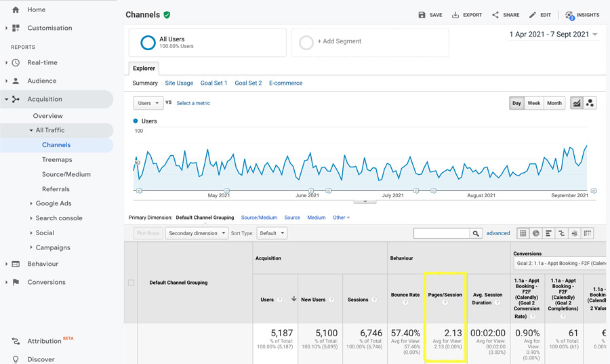Click the Save icon in header
Viewport: 610px width, 364px height.
[x=422, y=15]
